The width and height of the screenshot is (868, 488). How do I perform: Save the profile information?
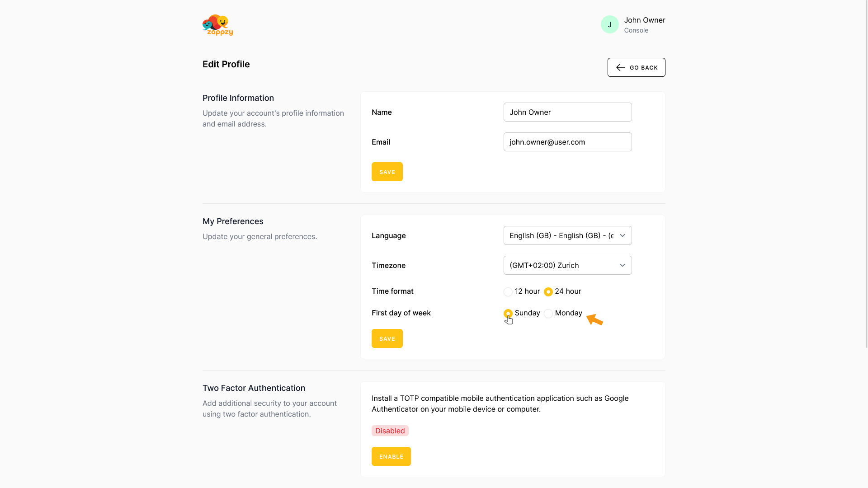click(387, 172)
